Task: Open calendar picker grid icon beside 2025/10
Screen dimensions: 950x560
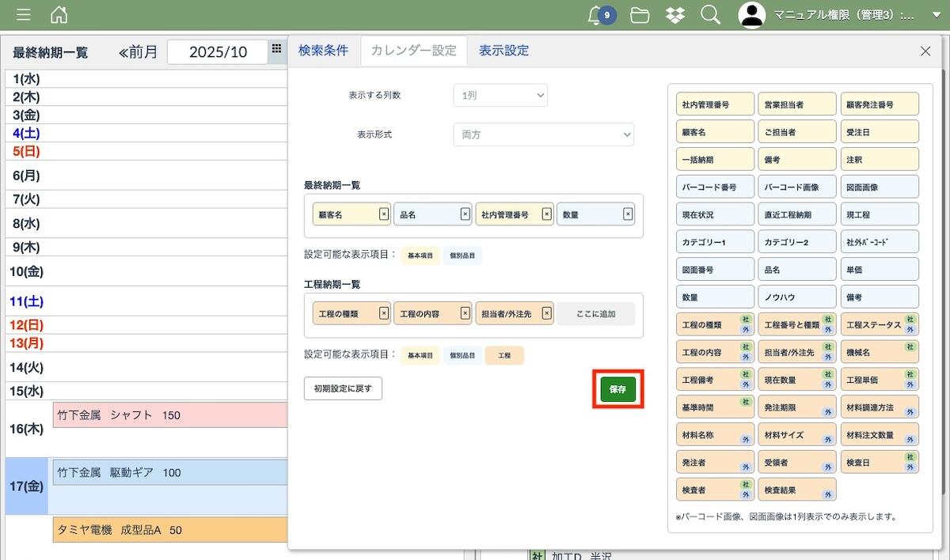Action: coord(276,49)
